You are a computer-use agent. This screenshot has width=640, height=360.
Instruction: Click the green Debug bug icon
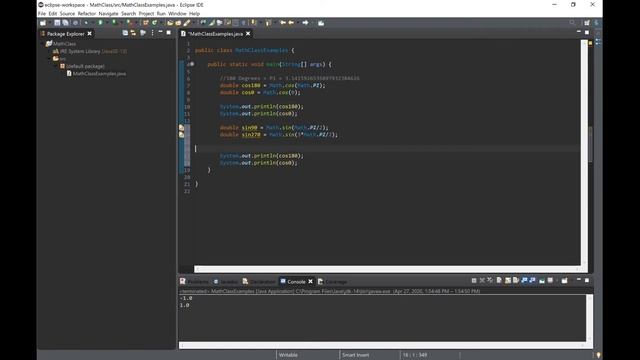(100, 22)
